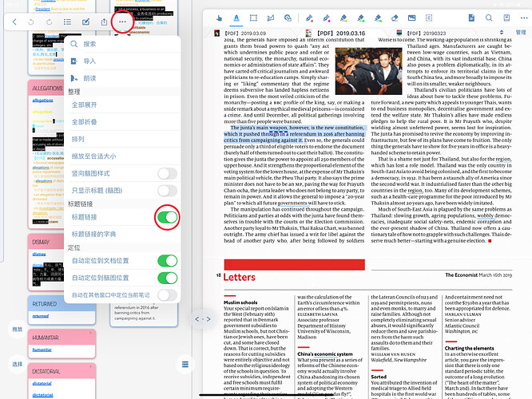Tap the 选择 round button
Screen dimensions: 532x399
[18, 365]
